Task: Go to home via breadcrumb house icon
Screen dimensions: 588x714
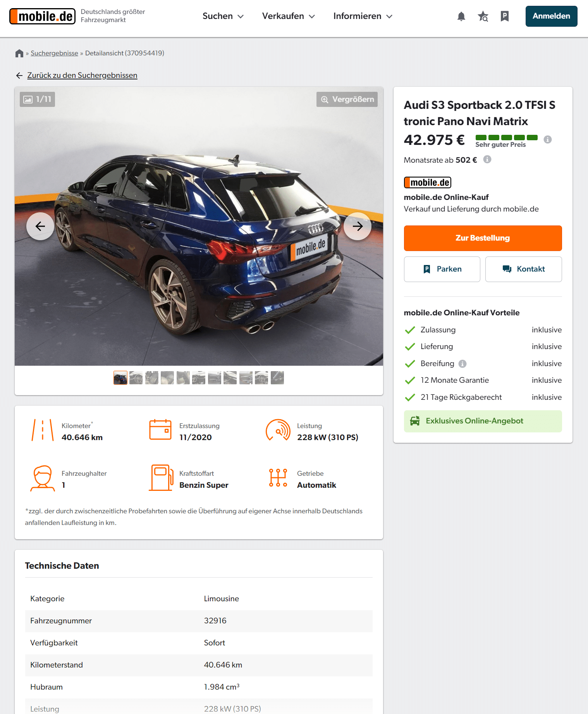Action: pyautogui.click(x=19, y=53)
